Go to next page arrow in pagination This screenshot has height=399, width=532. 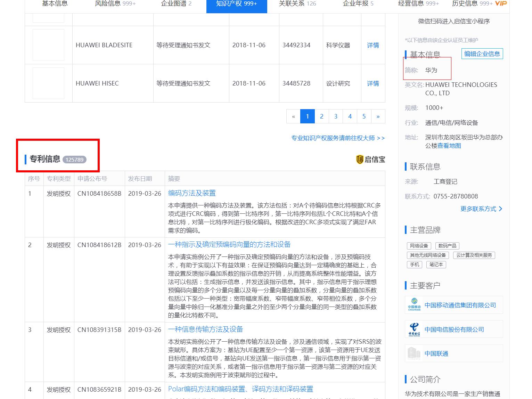coord(378,116)
